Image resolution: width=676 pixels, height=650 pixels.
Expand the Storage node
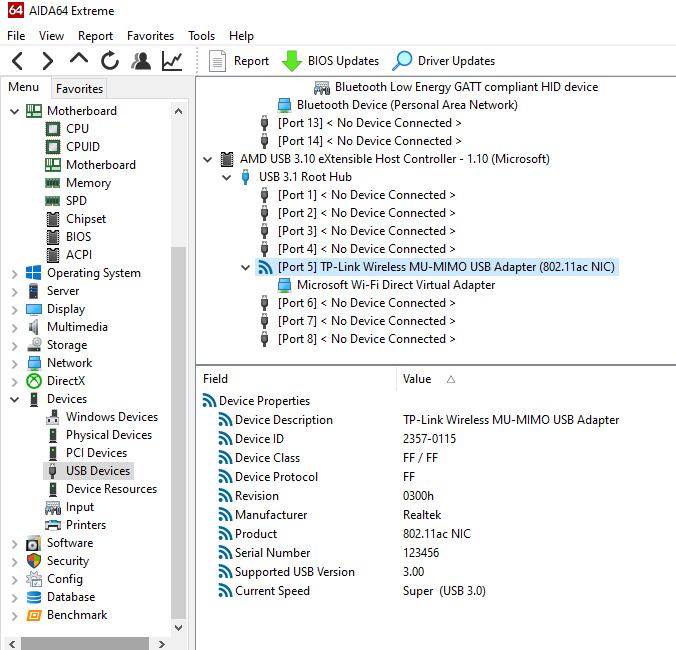point(15,346)
